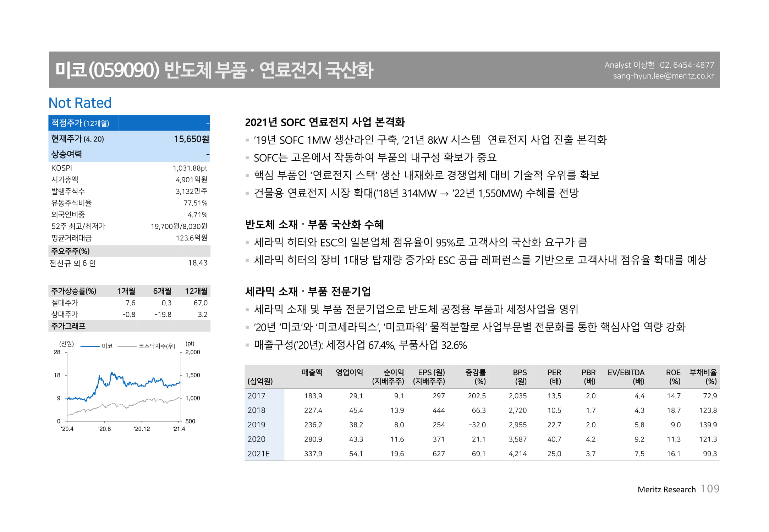The width and height of the screenshot is (769, 532).
Task: Click the blue 미코 legend line in chart
Action: [90, 346]
